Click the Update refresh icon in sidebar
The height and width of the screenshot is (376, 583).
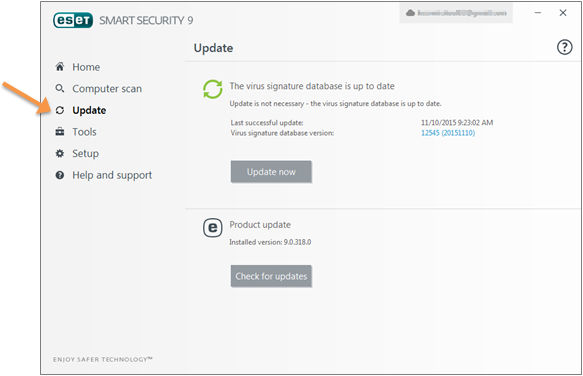coord(59,110)
